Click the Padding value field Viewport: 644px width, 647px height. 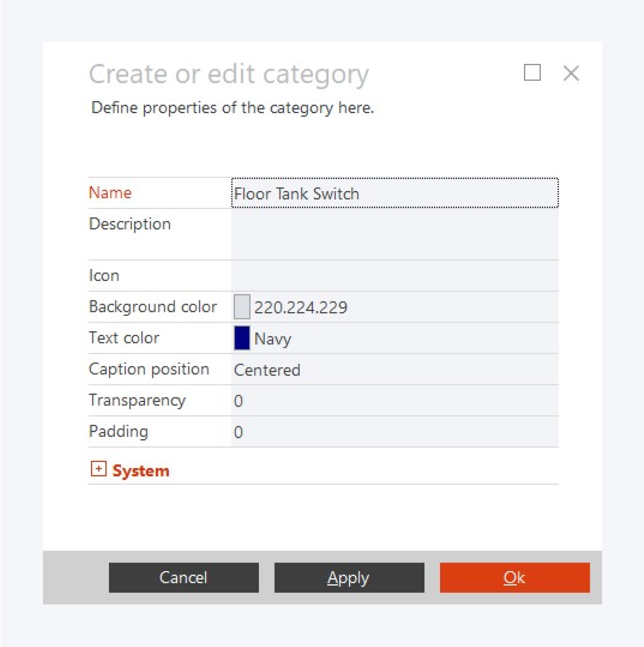394,432
